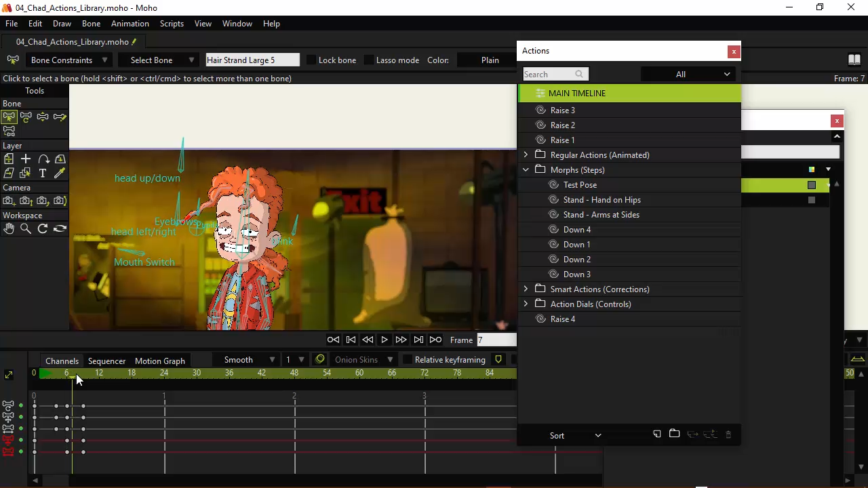Expand the Regular Actions (Animated) folder
This screenshot has height=488, width=868.
[x=526, y=155]
